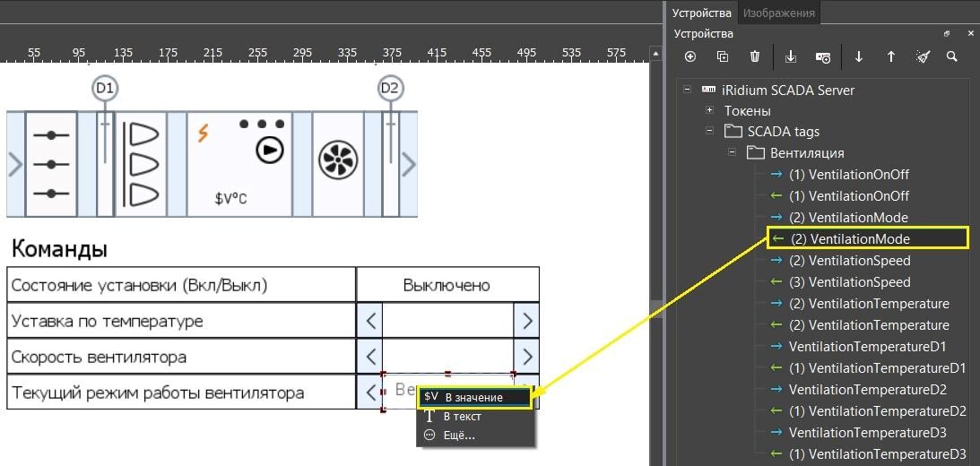Click the duplicate device icon
Screen dimensions: 980x466
point(723,56)
